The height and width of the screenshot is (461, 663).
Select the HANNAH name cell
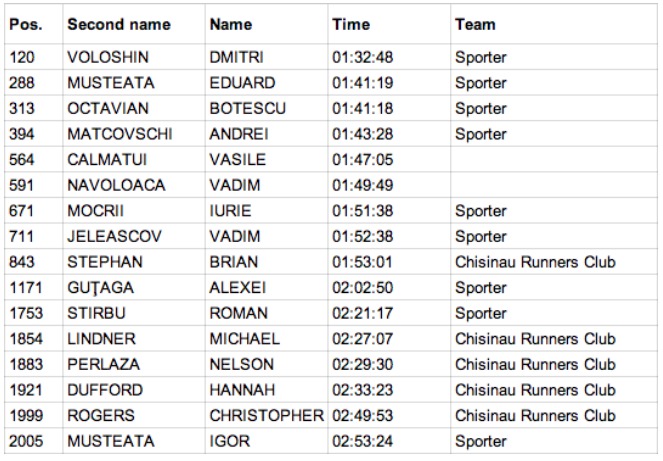point(266,390)
